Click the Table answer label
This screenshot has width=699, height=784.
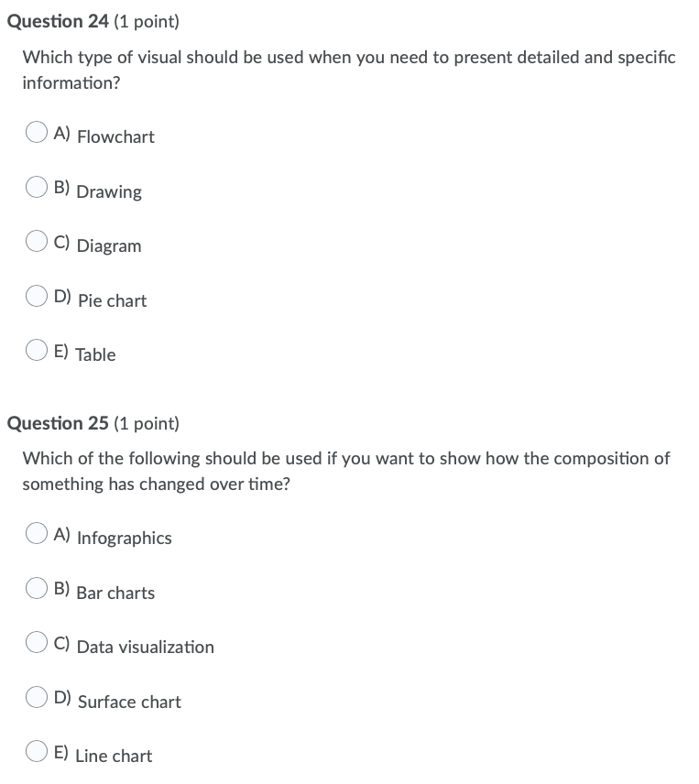point(97,355)
